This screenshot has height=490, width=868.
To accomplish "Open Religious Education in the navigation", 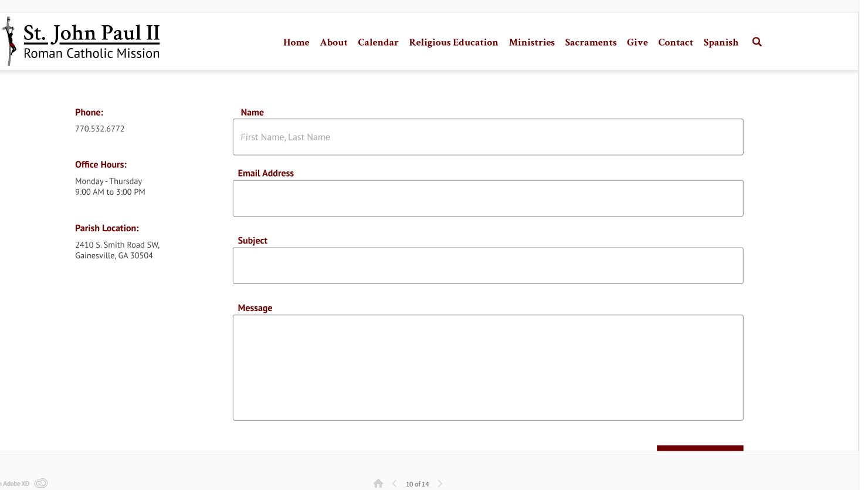I will 453,42.
